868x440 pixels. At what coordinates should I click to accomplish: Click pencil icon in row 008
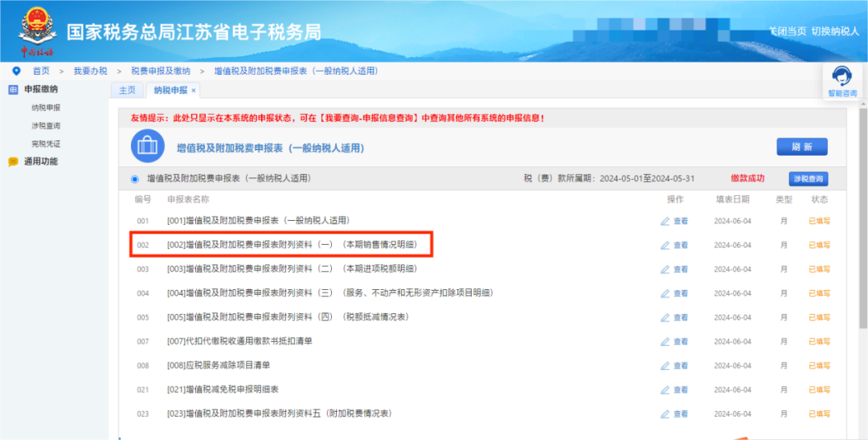point(665,366)
